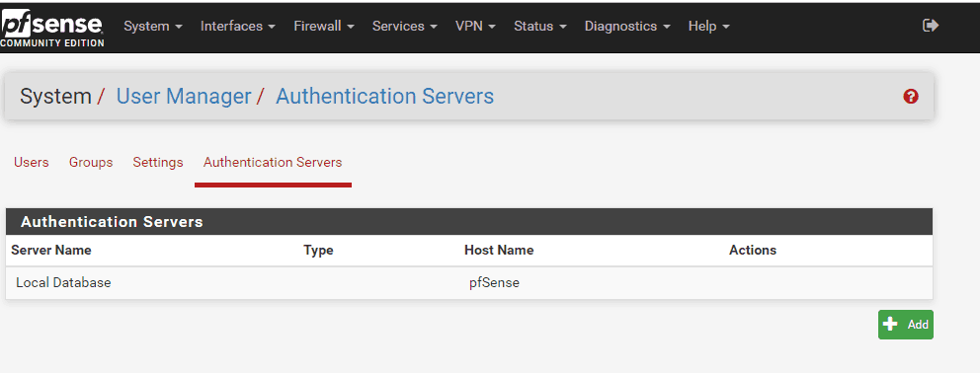
Task: Click the Actions column header
Action: [753, 250]
